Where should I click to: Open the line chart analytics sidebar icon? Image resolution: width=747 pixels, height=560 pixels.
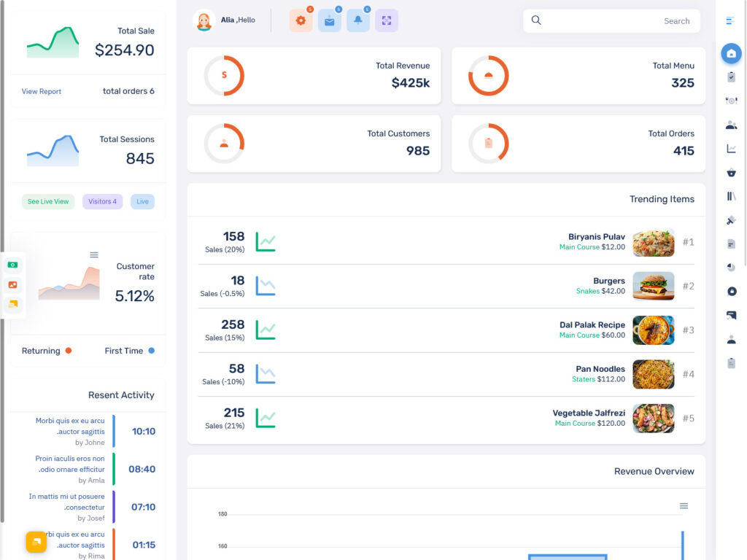731,149
